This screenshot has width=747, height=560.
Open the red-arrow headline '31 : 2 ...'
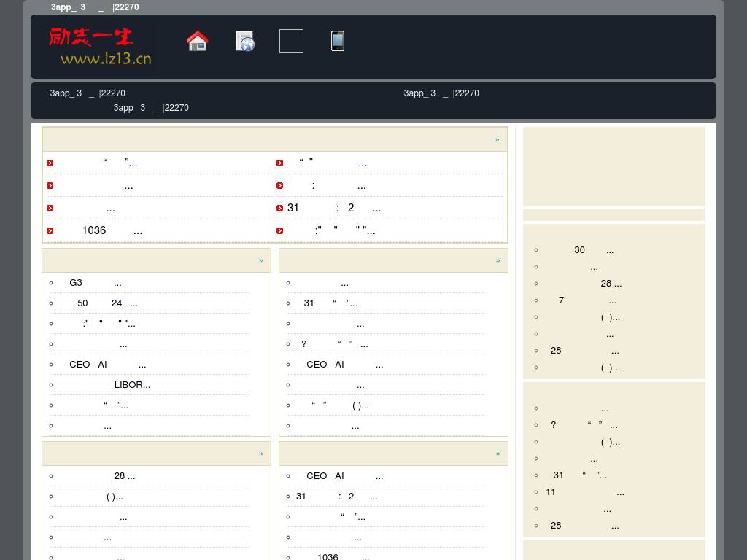[334, 208]
